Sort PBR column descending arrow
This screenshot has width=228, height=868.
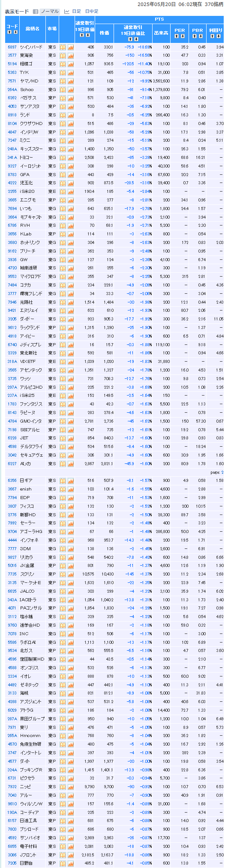[200, 36]
